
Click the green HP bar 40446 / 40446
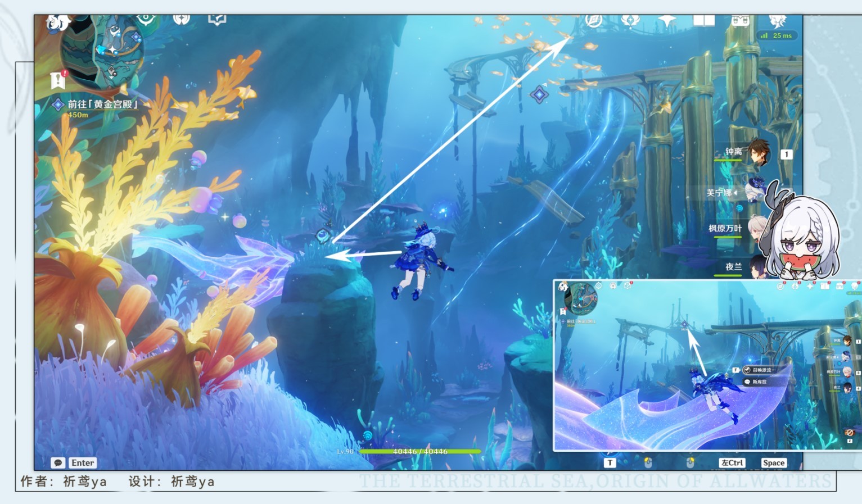coord(420,451)
